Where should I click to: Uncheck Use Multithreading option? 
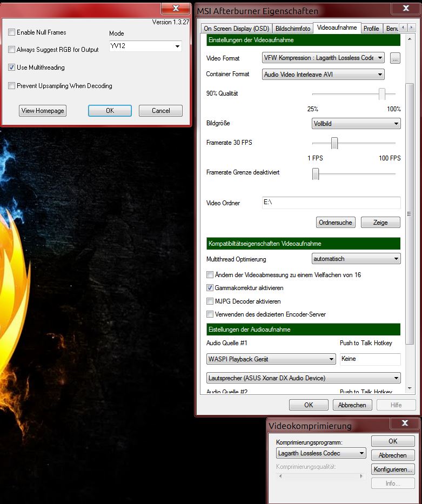(x=11, y=68)
